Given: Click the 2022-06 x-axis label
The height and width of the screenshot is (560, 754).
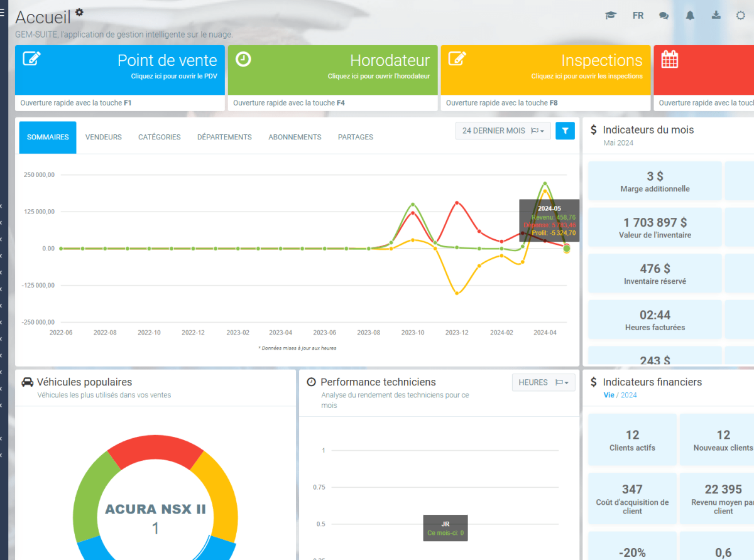Looking at the screenshot, I should click(x=61, y=333).
